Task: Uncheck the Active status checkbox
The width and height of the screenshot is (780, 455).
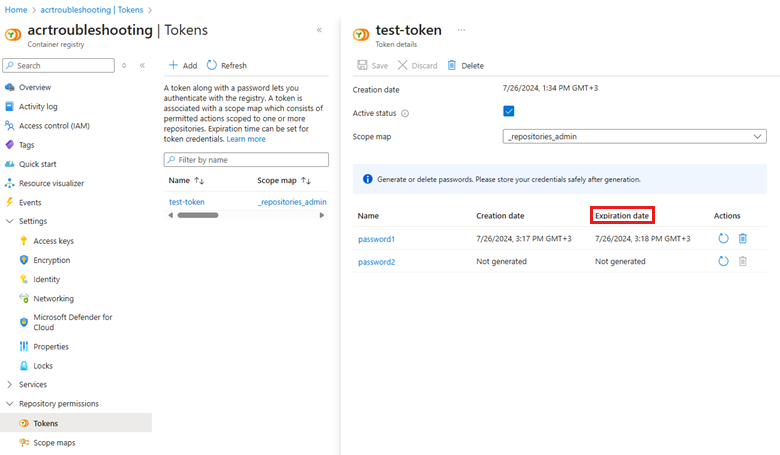Action: coord(509,112)
